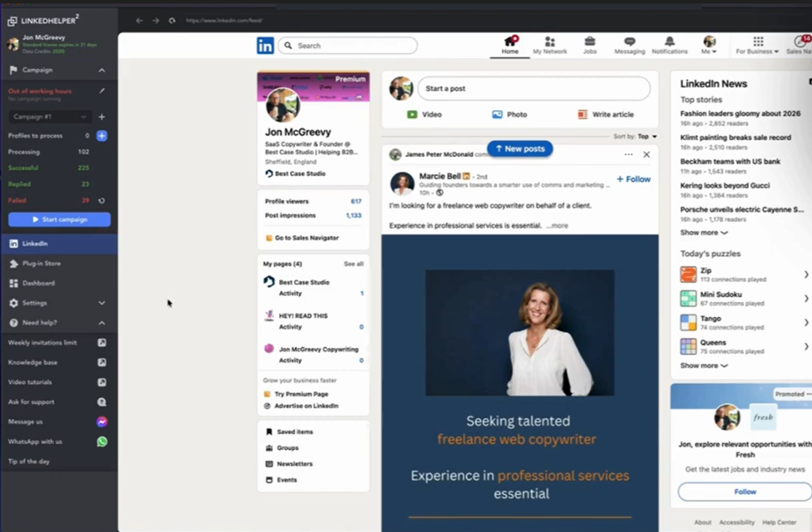Open Jon McGreevy Copywriting page
The image size is (812, 532).
pyautogui.click(x=319, y=349)
